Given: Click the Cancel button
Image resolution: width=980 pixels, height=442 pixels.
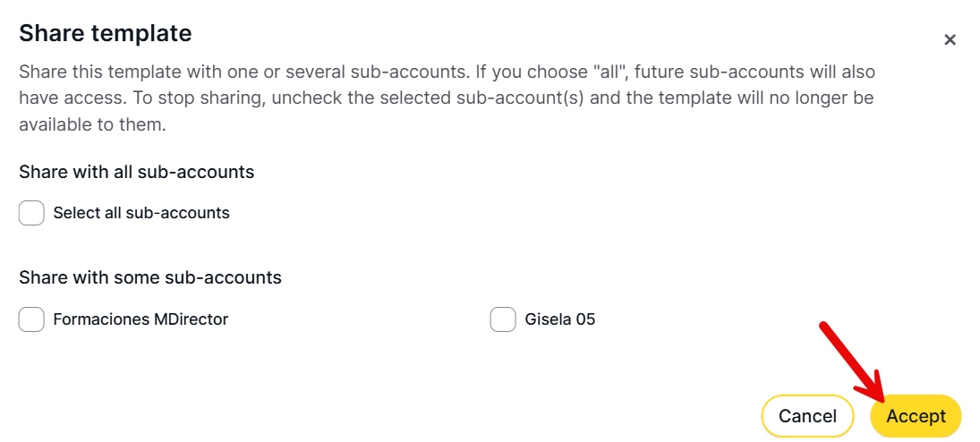Looking at the screenshot, I should pos(807,416).
